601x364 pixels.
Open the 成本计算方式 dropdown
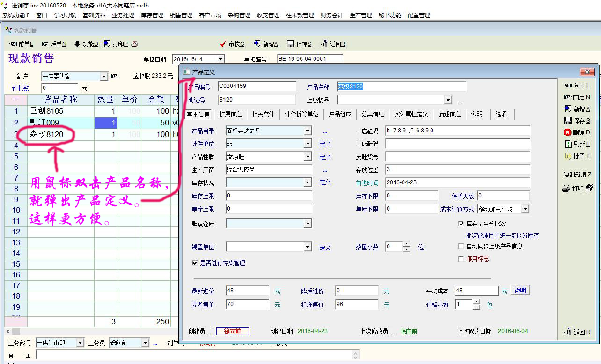(x=525, y=209)
